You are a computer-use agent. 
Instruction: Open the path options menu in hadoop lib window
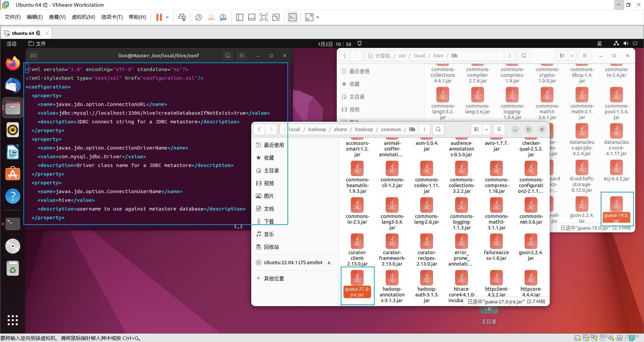424,129
